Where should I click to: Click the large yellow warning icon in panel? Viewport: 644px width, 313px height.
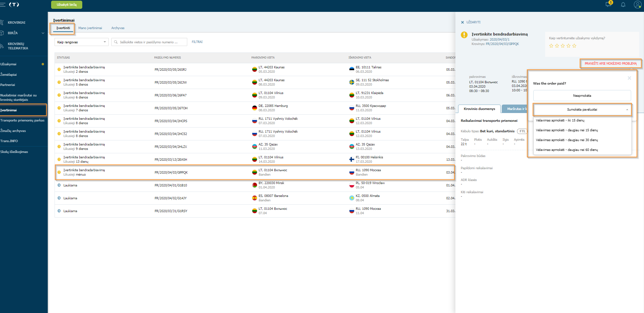pyautogui.click(x=464, y=35)
